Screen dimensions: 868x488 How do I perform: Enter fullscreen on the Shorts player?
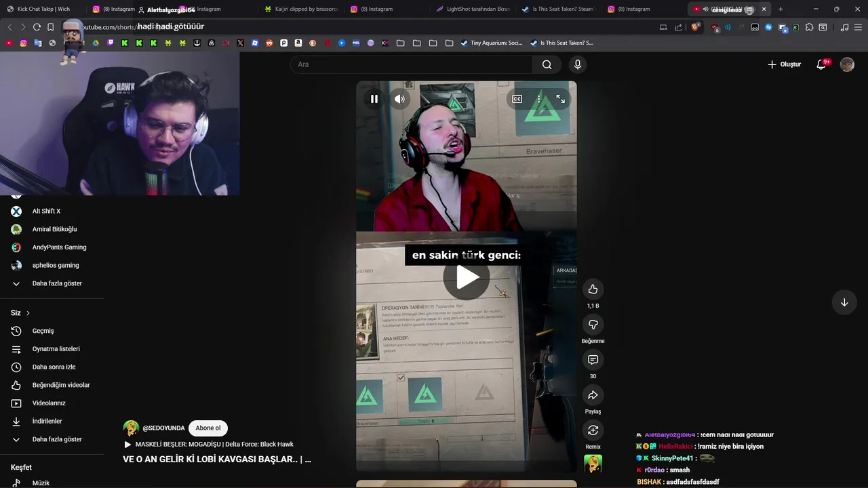point(560,99)
